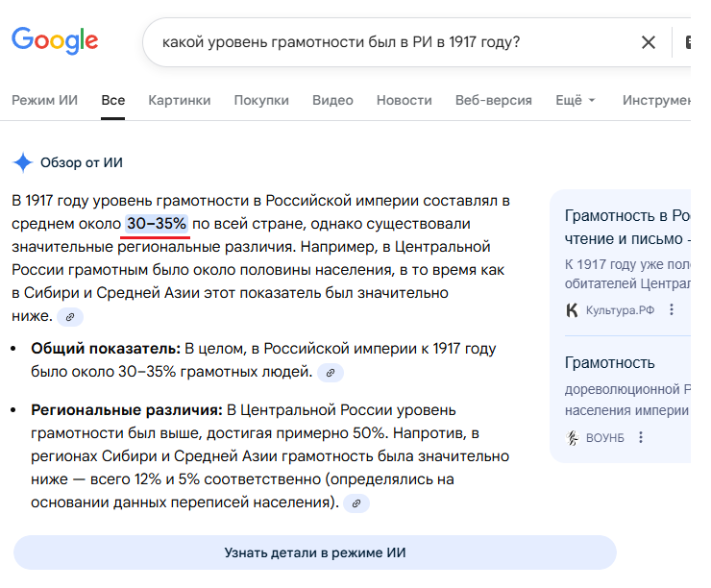
Task: Switch to 'Веб-версия' results
Action: 494,100
